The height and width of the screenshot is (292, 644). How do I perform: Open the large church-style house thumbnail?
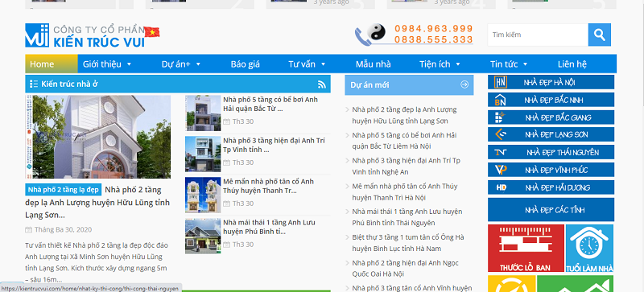click(97, 137)
